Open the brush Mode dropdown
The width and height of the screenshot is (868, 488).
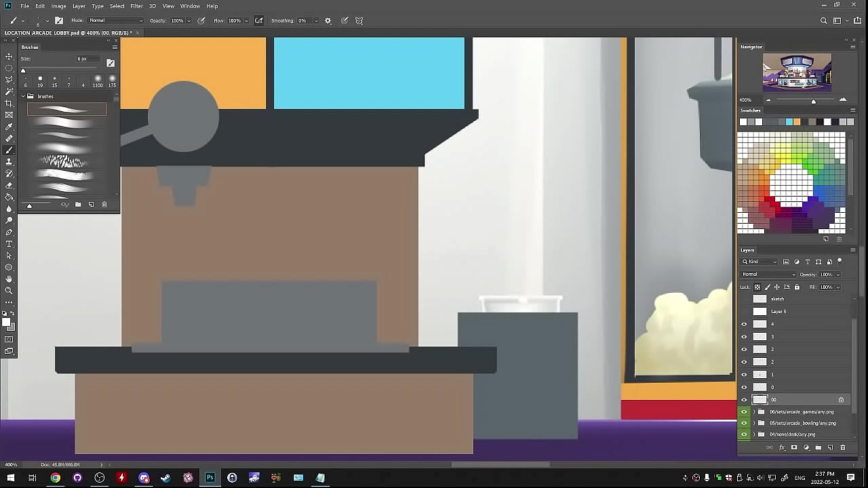[115, 21]
